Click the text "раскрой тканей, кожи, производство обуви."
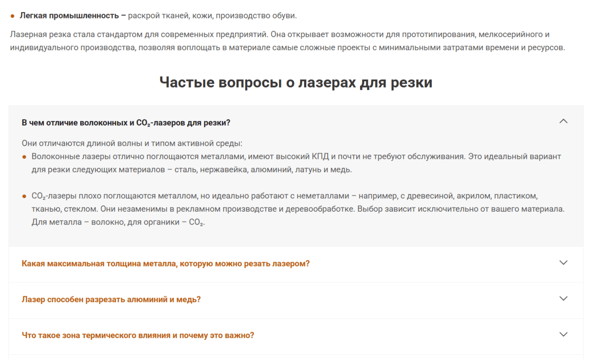This screenshot has height=364, width=594. 212,16
